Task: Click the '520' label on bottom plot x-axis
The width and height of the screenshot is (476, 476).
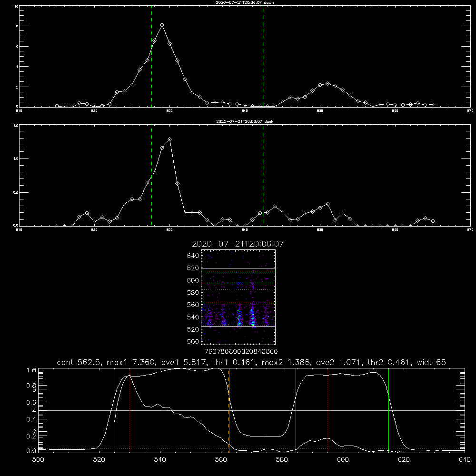Action: coord(99,460)
